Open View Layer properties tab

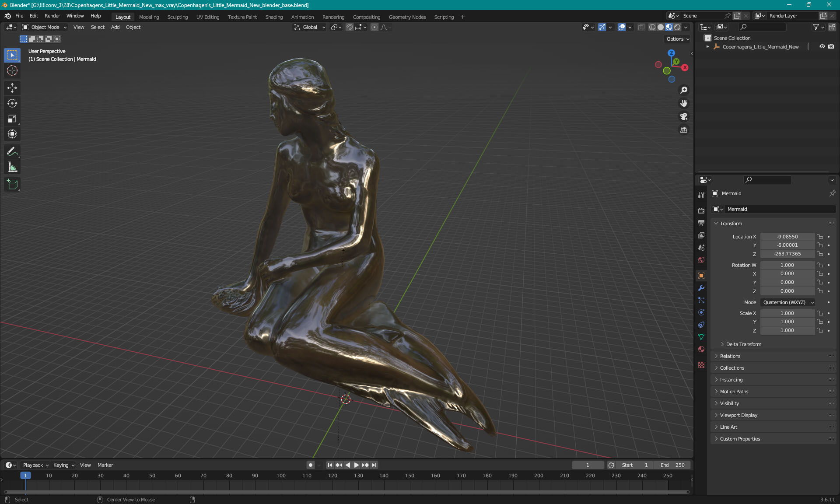pyautogui.click(x=701, y=235)
